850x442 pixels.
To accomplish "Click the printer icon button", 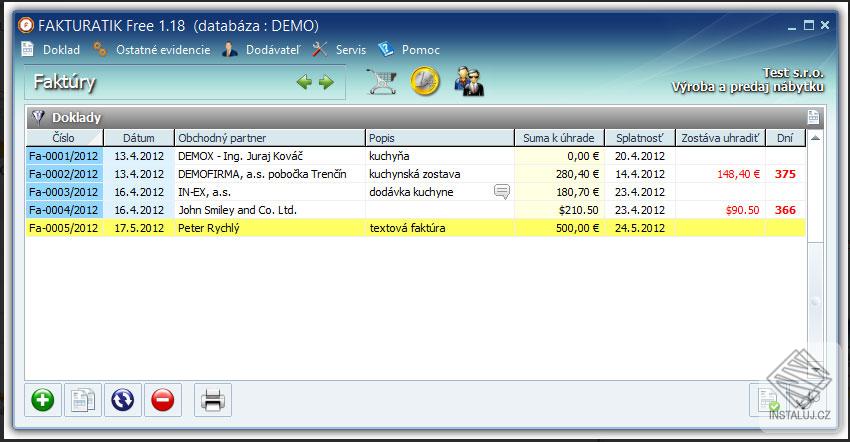I will click(x=212, y=400).
